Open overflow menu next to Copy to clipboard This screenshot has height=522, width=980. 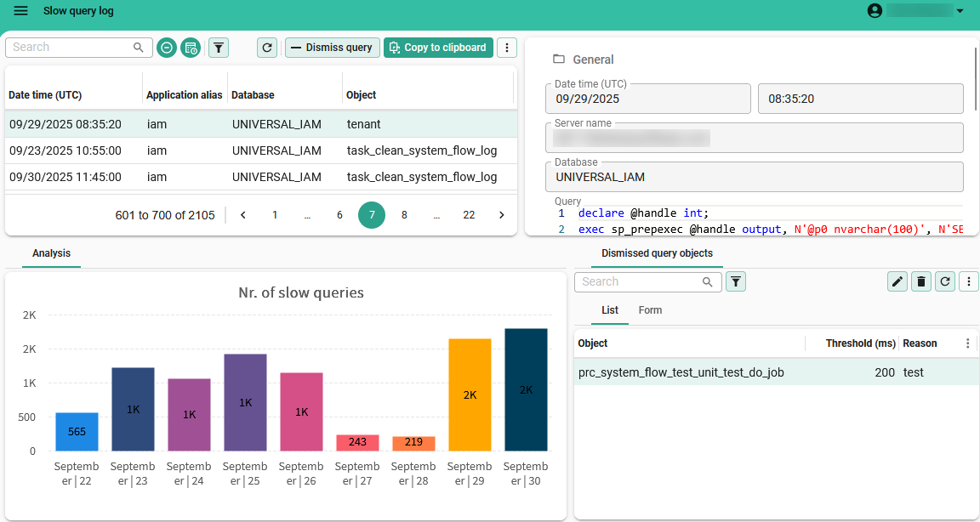click(507, 48)
